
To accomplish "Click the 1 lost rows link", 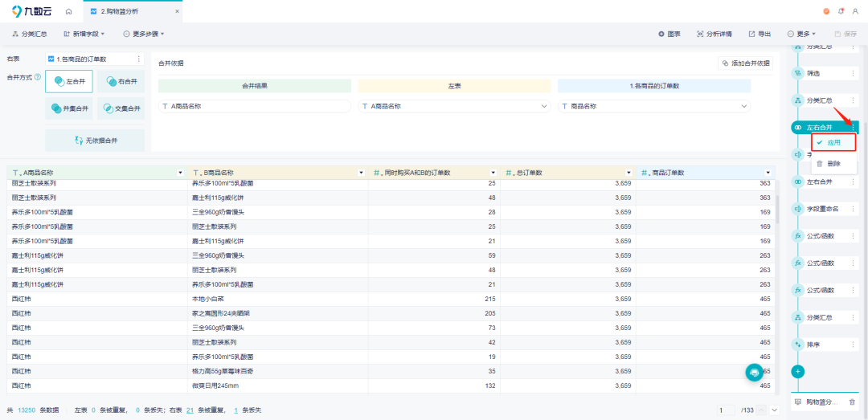I will [x=235, y=410].
